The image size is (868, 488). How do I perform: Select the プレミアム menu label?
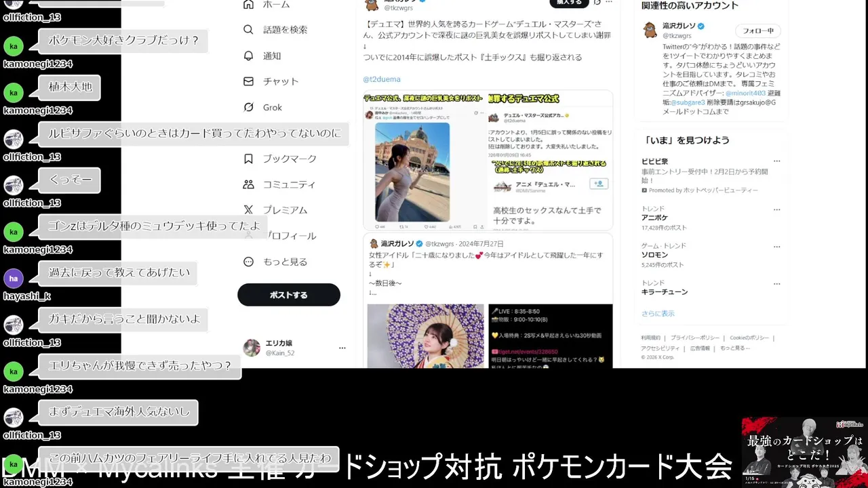coord(285,210)
